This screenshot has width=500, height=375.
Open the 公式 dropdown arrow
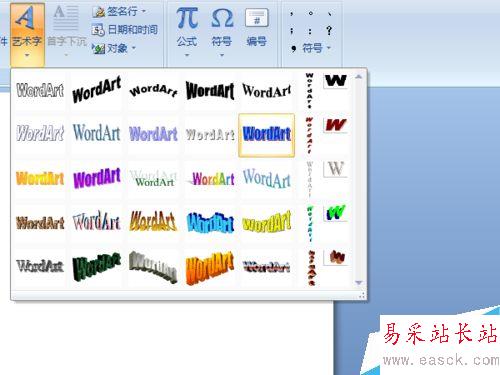tap(187, 55)
